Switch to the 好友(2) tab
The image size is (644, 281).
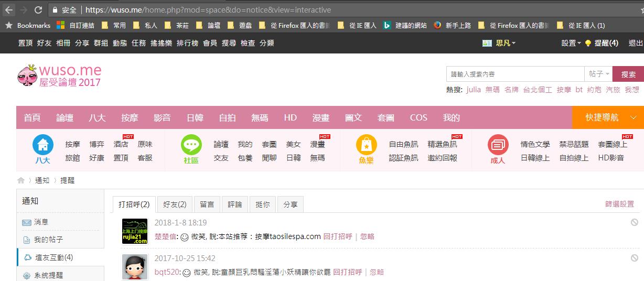pos(175,204)
